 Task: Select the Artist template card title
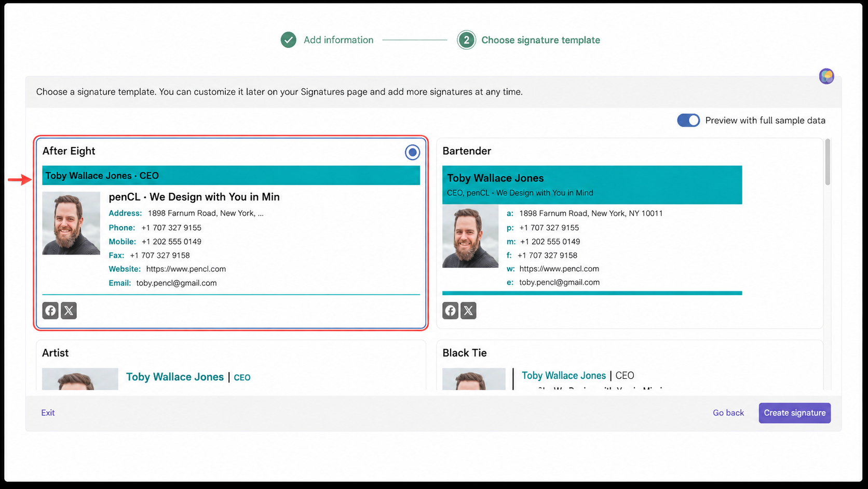pyautogui.click(x=55, y=353)
